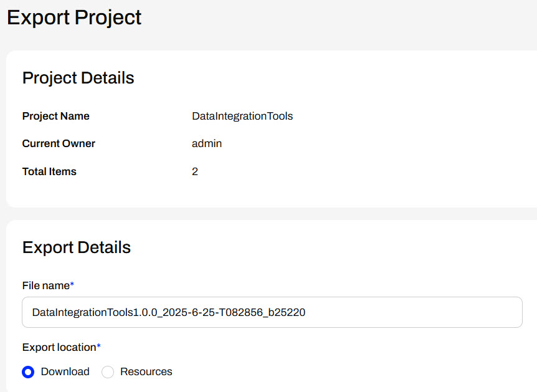Select the Download radio button
This screenshot has height=392, width=537.
click(28, 372)
